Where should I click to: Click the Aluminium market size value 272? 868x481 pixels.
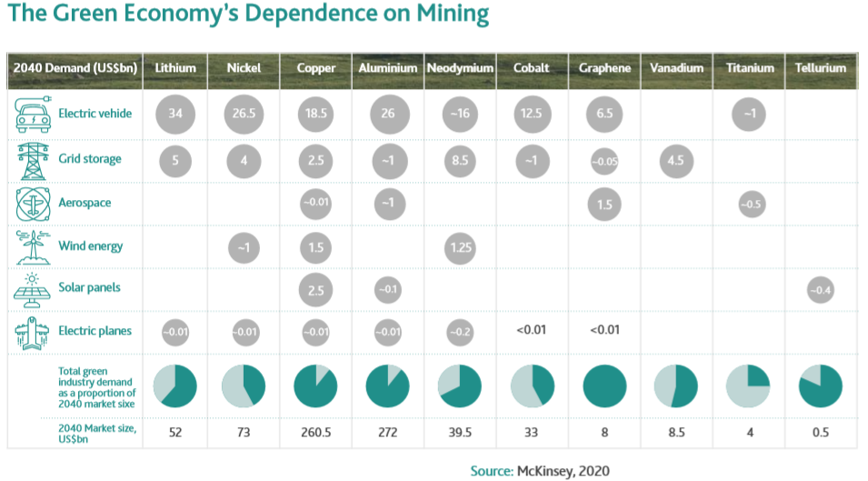388,433
